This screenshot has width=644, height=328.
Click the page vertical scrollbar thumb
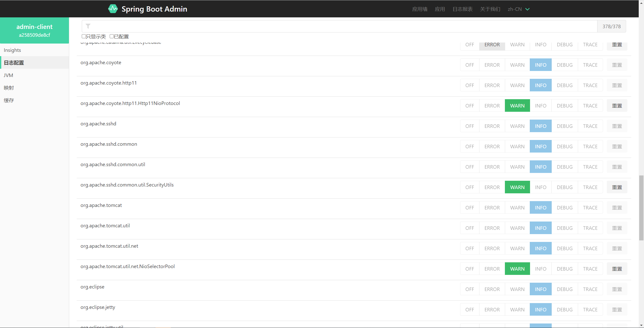click(641, 208)
